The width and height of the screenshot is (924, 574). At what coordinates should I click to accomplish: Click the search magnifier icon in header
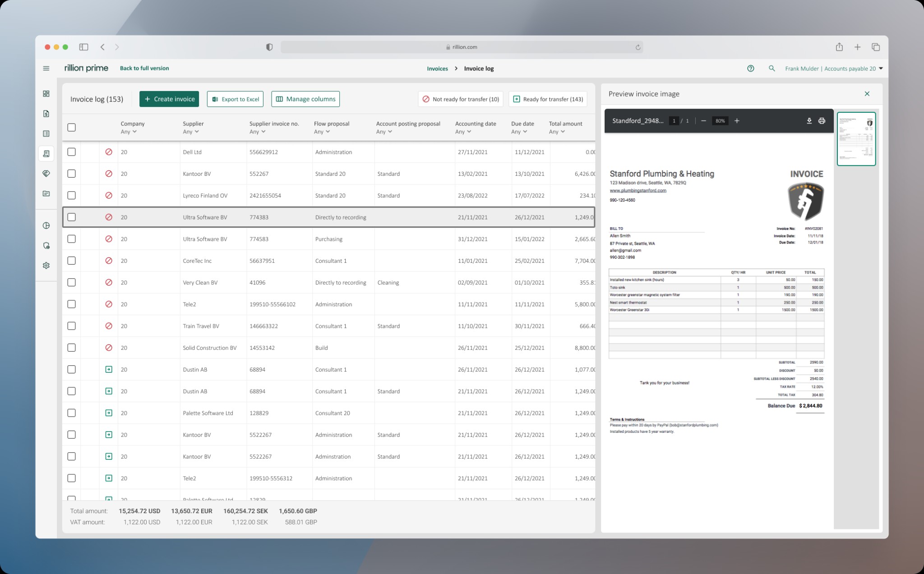[x=772, y=69]
